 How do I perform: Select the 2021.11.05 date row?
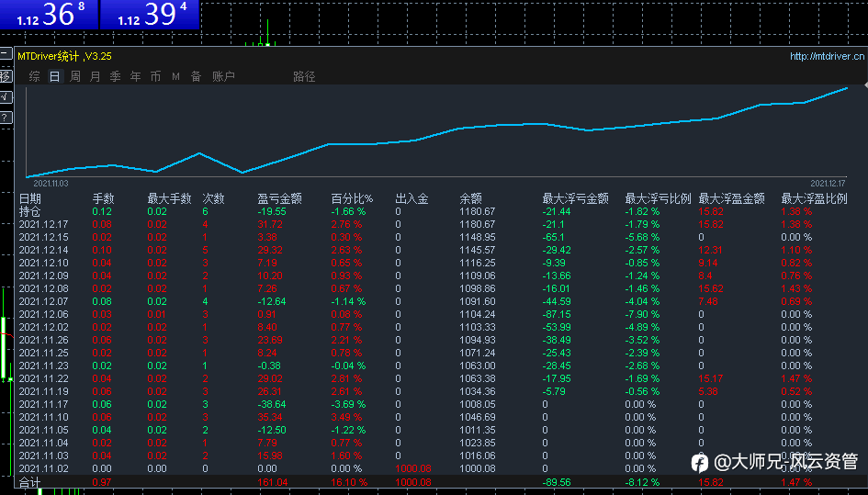coord(44,430)
